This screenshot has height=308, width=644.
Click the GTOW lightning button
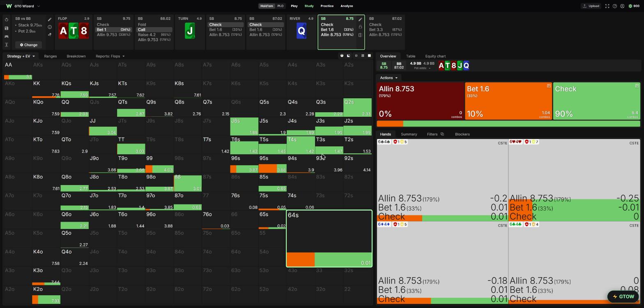click(623, 296)
